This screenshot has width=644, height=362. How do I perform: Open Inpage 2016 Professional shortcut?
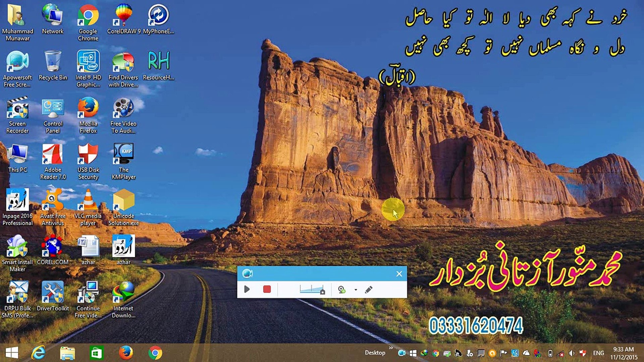(17, 207)
